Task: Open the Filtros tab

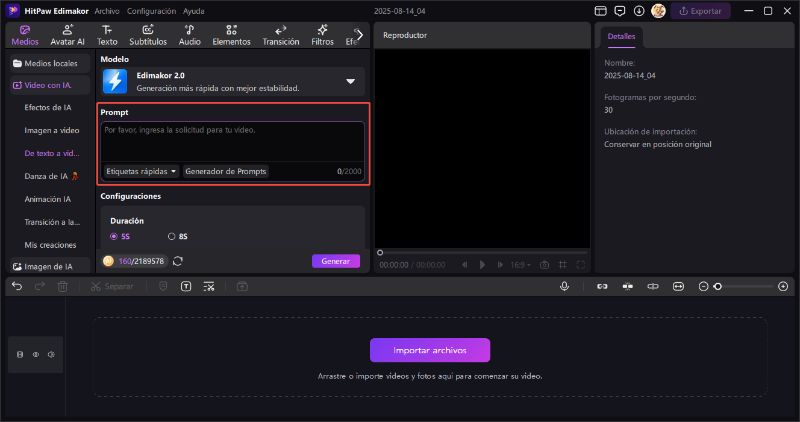Action: click(x=322, y=36)
